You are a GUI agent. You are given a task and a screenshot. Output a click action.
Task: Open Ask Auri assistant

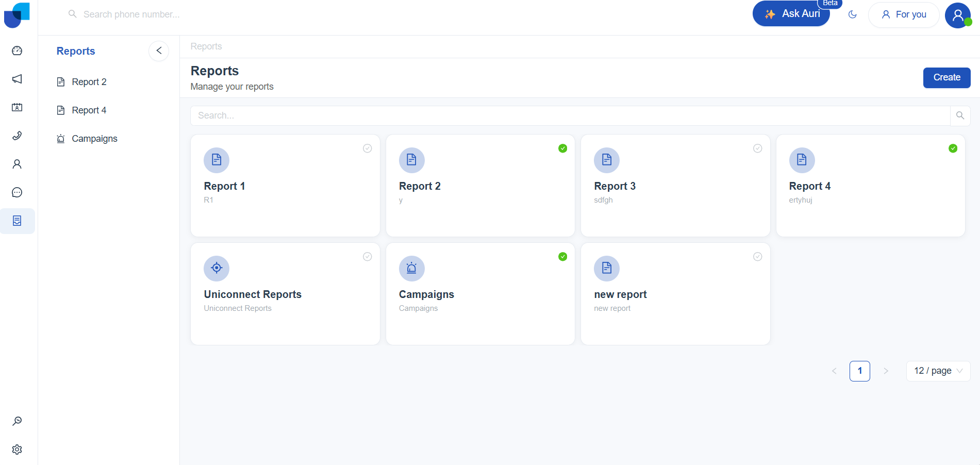click(791, 14)
